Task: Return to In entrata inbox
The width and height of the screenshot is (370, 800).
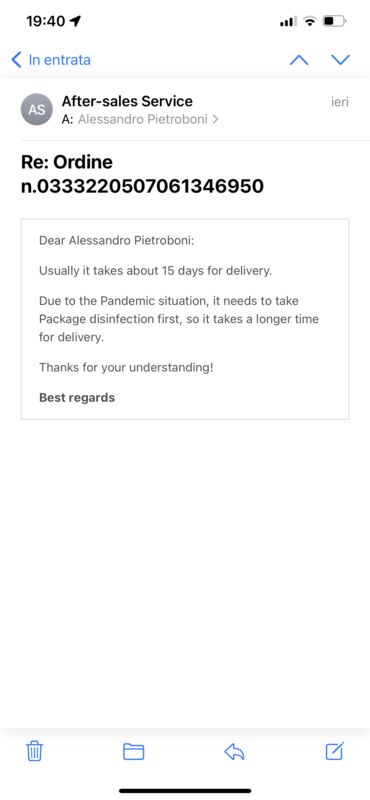Action: coord(59,60)
